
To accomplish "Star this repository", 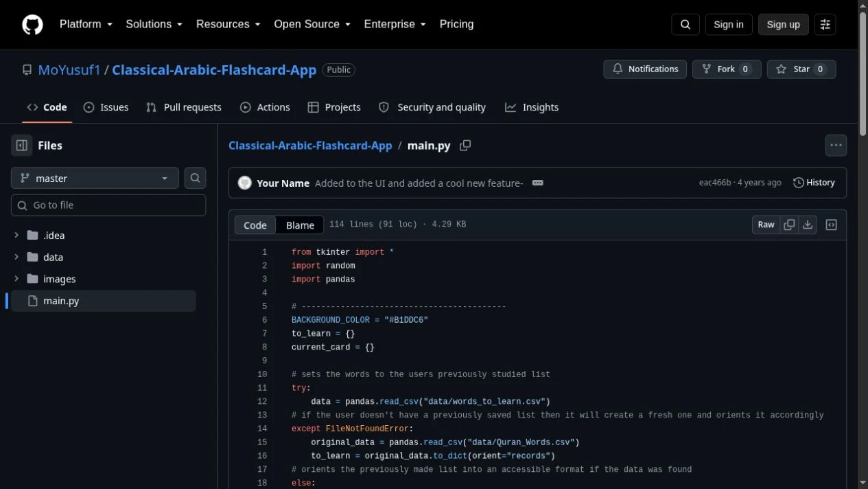I will (x=801, y=69).
